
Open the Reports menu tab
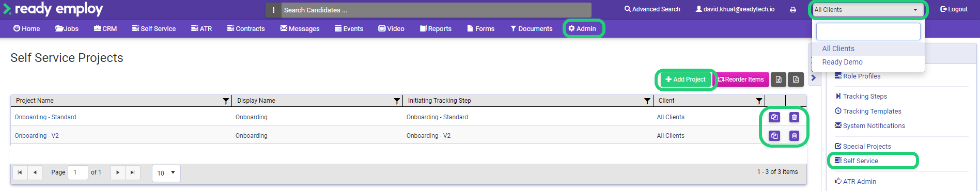coord(435,28)
